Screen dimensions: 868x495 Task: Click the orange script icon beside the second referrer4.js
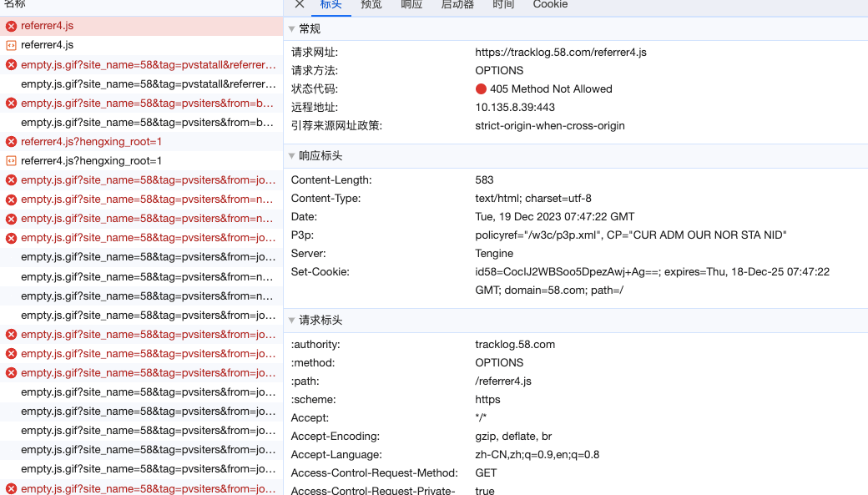click(x=11, y=45)
